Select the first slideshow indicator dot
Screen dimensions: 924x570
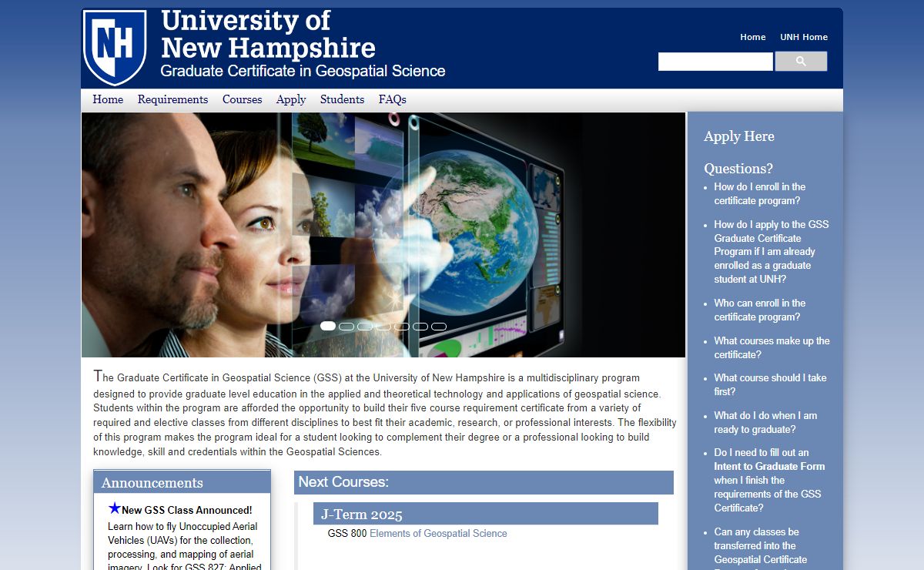tap(328, 326)
